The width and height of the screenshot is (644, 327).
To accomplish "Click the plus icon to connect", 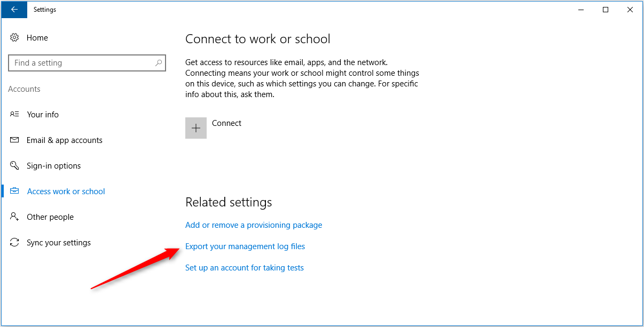I will pyautogui.click(x=196, y=128).
